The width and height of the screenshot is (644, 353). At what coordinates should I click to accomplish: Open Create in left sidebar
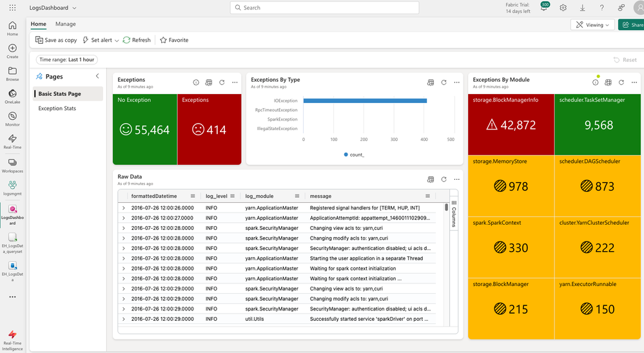(12, 52)
